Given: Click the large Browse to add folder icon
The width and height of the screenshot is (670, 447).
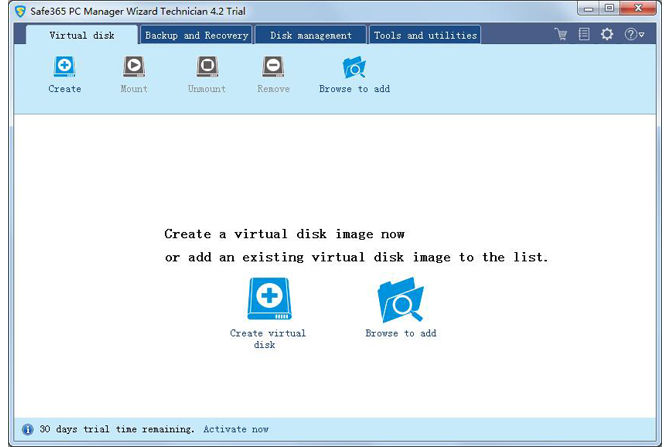Looking at the screenshot, I should [400, 300].
